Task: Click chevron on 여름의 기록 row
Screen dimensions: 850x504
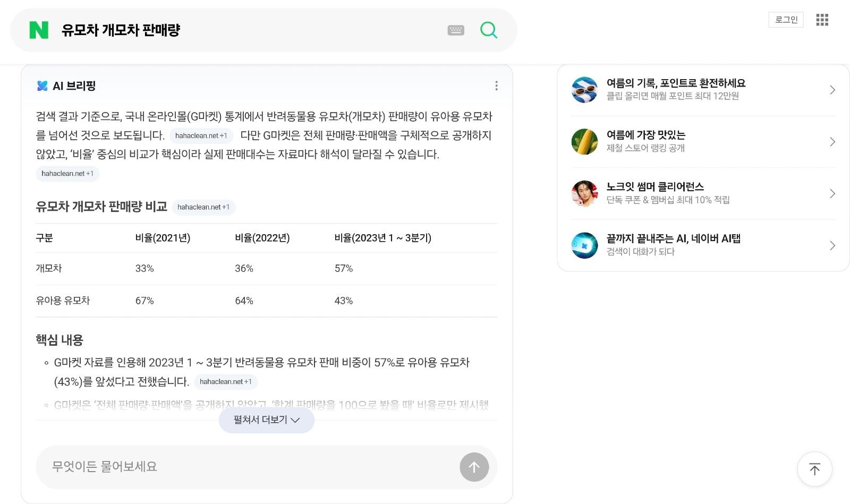Action: tap(832, 90)
